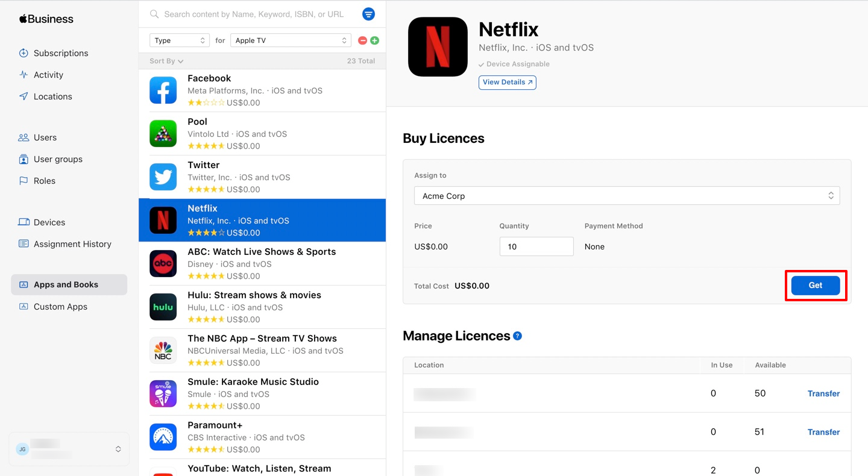868x476 pixels.
Task: Click the Facebook app icon
Action: [x=163, y=90]
